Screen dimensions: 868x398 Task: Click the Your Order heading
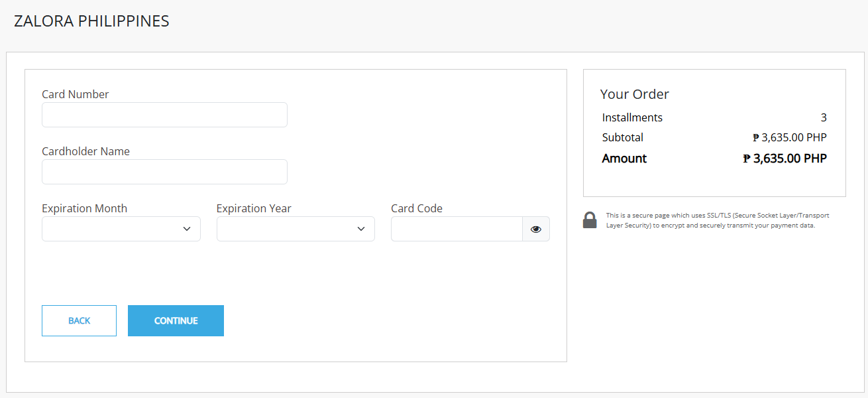[634, 94]
